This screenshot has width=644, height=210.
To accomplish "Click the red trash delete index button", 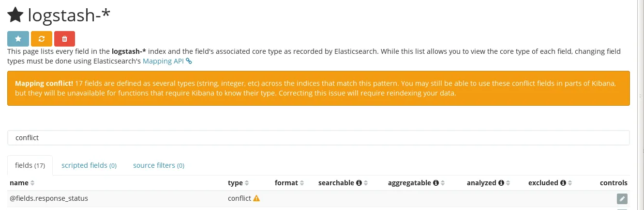I will [x=65, y=38].
